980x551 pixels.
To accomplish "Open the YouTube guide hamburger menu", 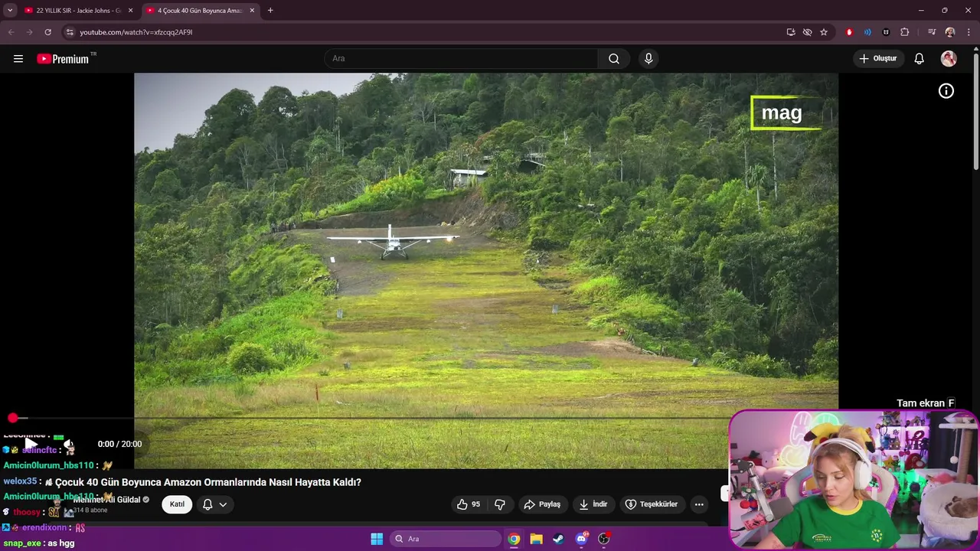I will (18, 59).
